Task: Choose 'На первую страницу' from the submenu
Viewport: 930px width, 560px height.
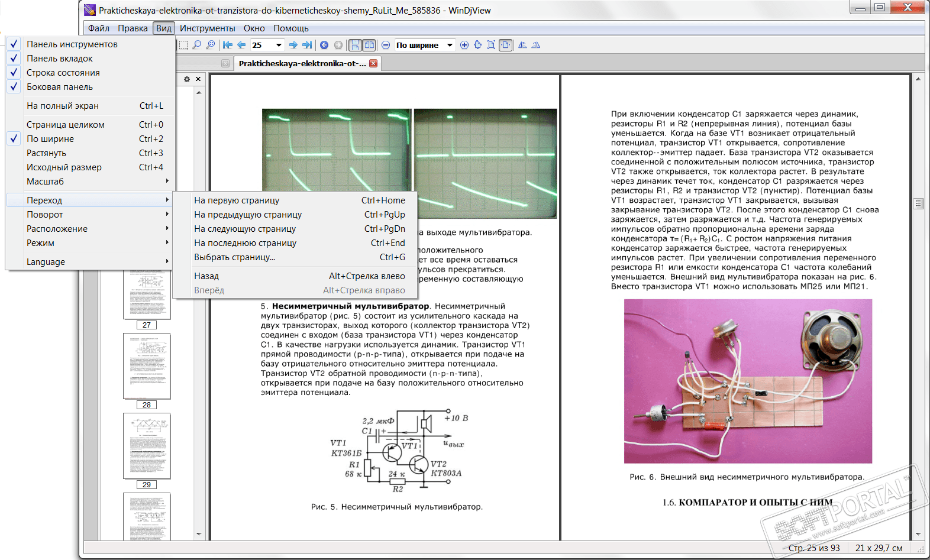Action: pos(237,200)
